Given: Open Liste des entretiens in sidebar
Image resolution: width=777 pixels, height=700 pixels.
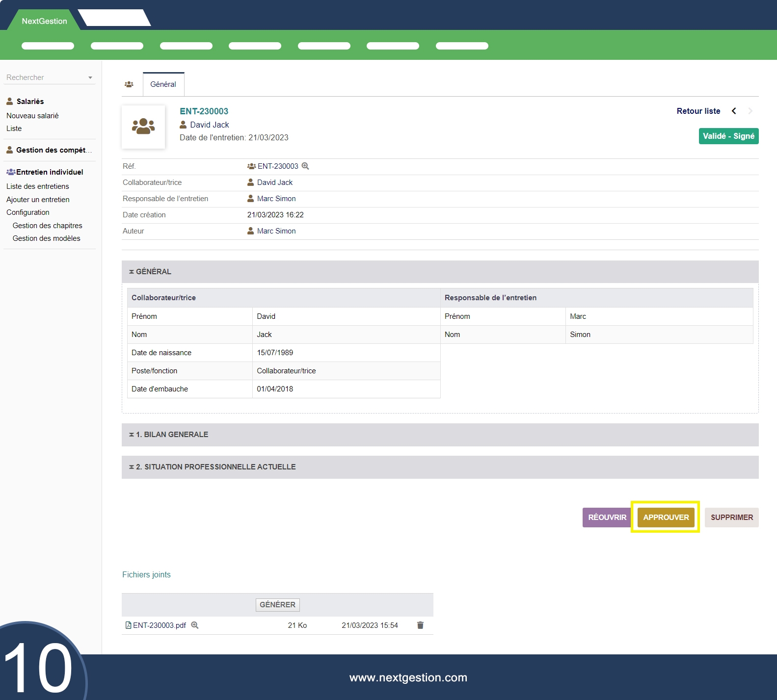Looking at the screenshot, I should point(38,186).
